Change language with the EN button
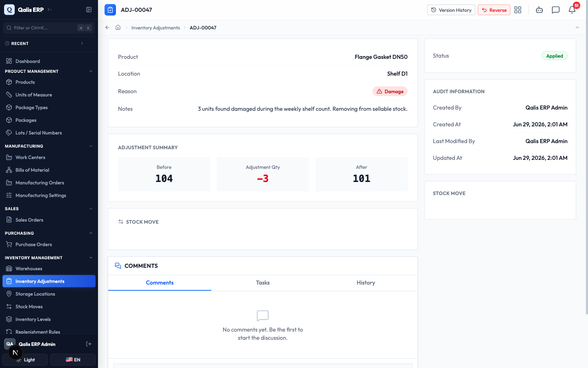Screen dimensions: 588x368 (73, 360)
